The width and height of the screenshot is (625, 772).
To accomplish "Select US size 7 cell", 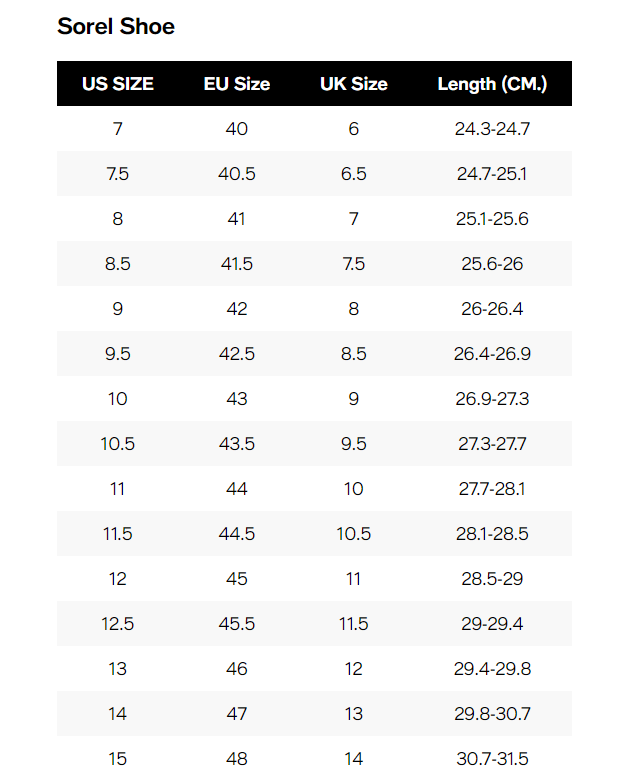I will point(118,129).
